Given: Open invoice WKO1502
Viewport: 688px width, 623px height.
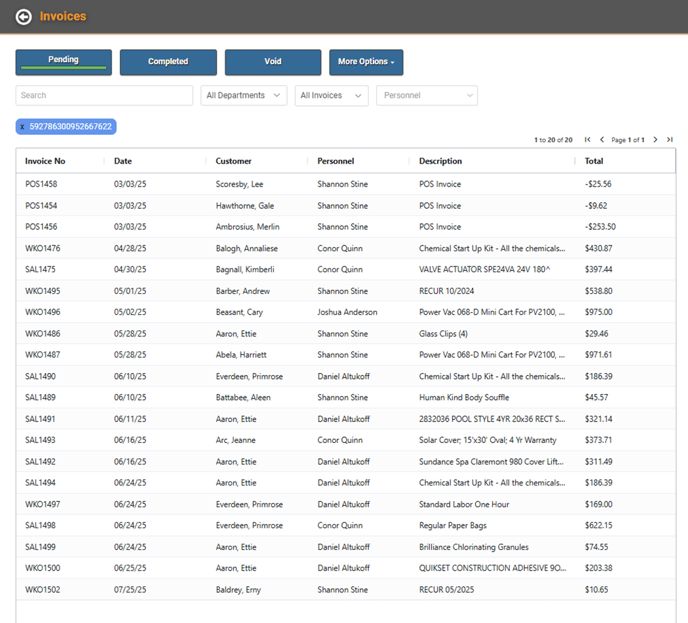Looking at the screenshot, I should point(43,589).
